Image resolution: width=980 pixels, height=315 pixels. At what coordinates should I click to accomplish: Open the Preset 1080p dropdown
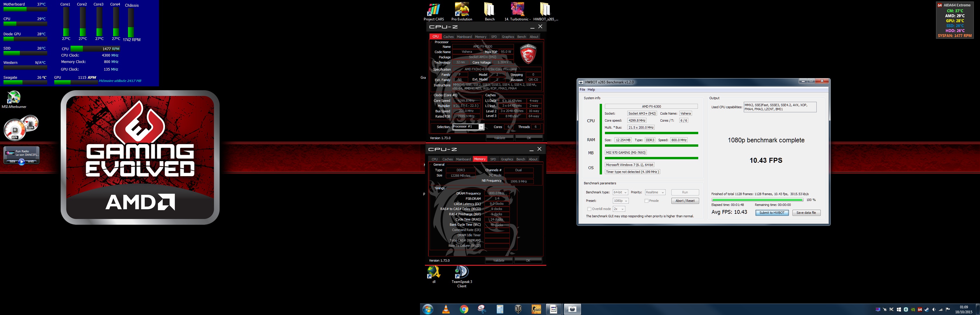coord(620,201)
